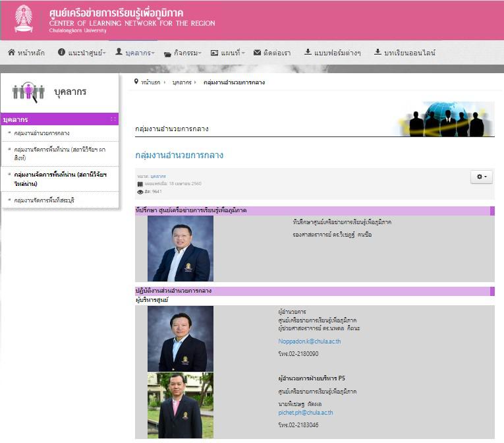
Task: Click the eye icon beside hit count 9641
Action: (x=140, y=192)
